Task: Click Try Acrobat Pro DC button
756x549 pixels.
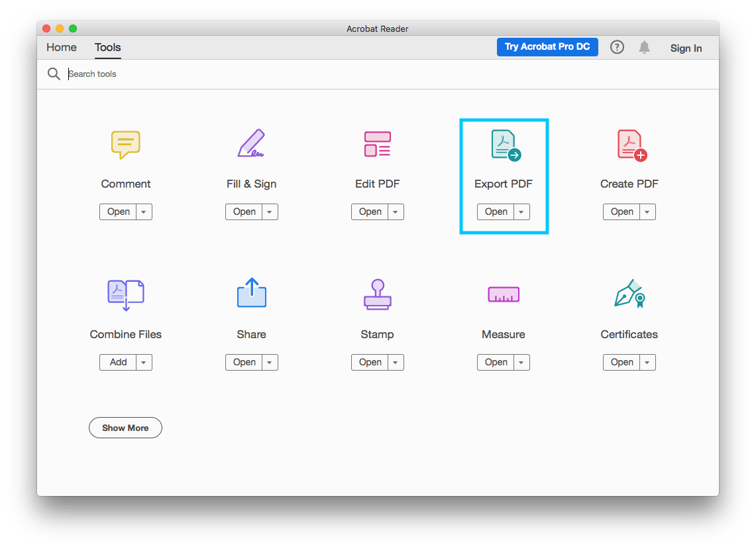Action: [x=547, y=47]
